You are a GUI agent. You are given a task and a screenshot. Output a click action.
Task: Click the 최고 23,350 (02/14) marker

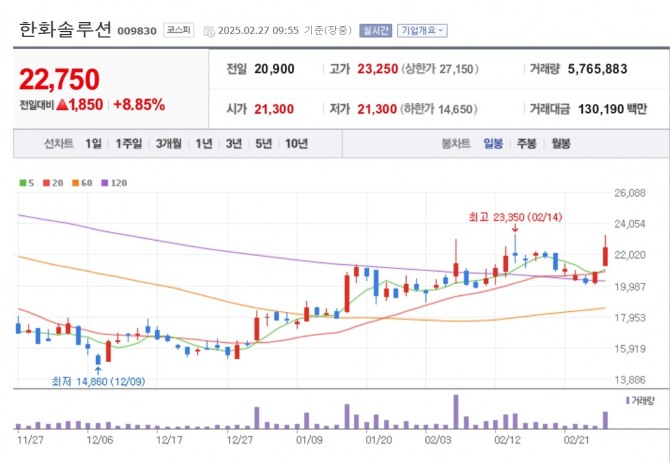pos(515,217)
